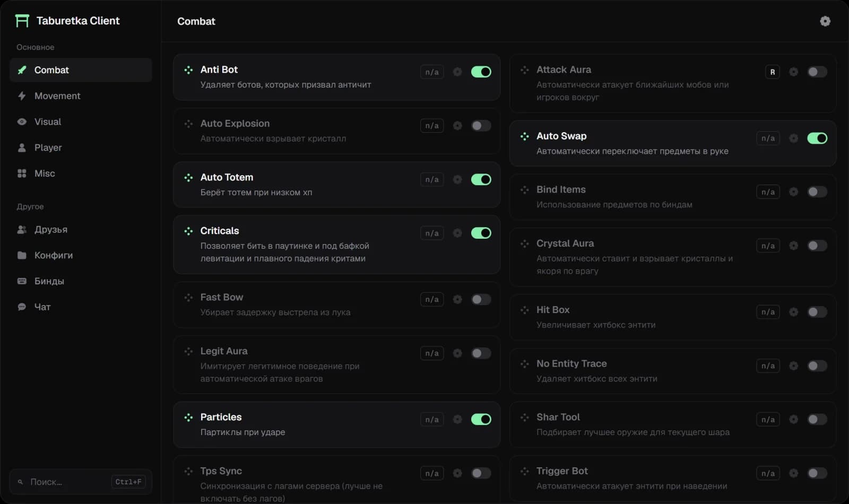Select the Combat sidebar category
This screenshot has height=504, width=849.
[81, 70]
